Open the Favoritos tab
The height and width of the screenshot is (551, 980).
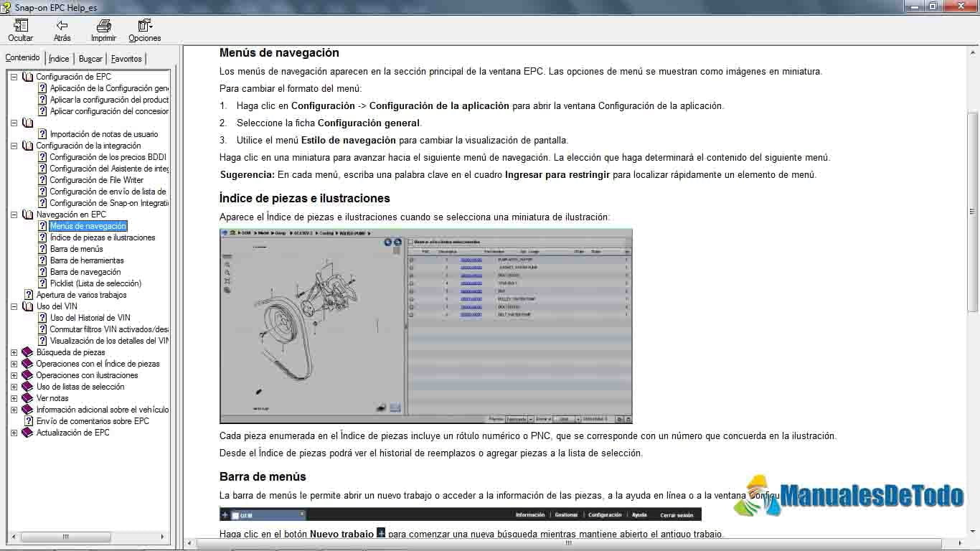click(126, 59)
